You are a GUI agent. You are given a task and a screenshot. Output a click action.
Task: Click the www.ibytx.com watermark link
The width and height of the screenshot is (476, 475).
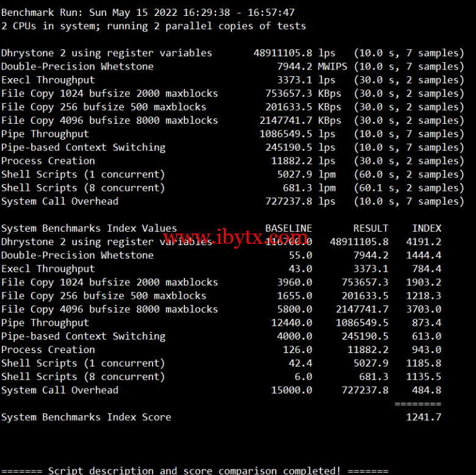coord(237,237)
